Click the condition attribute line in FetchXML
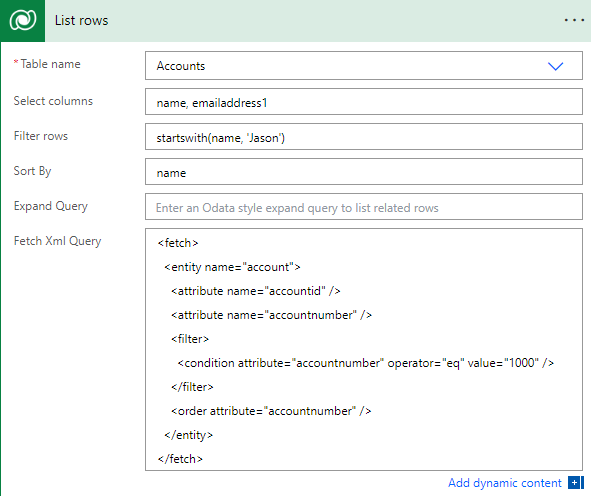The image size is (591, 496). [366, 363]
